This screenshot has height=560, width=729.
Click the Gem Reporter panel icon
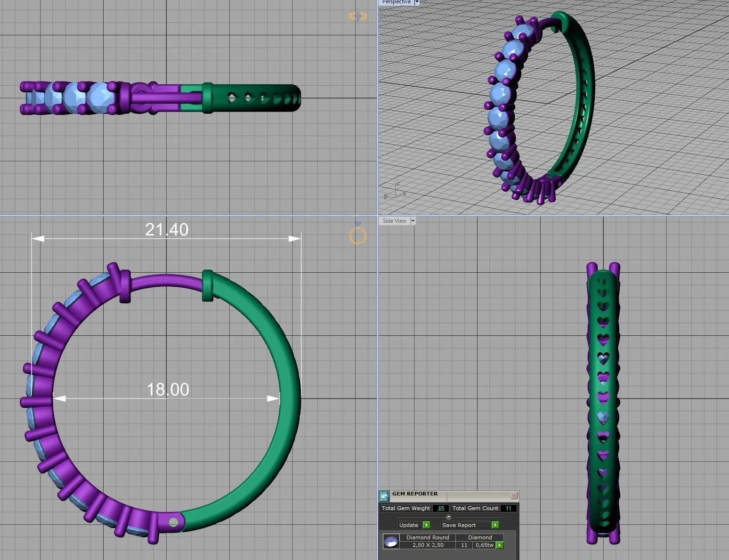[384, 496]
